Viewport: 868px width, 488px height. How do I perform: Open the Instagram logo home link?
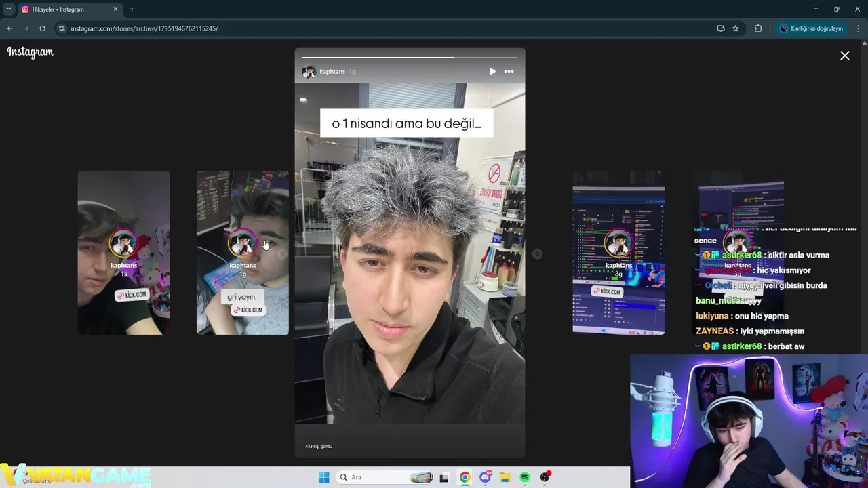(31, 52)
